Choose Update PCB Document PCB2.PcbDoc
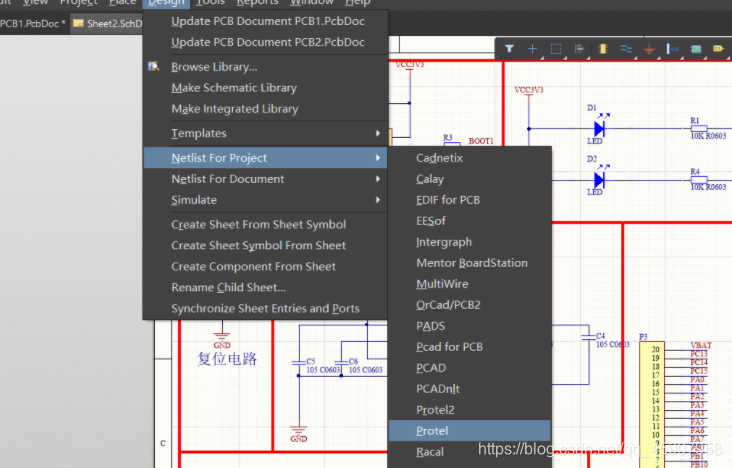 pyautogui.click(x=265, y=42)
